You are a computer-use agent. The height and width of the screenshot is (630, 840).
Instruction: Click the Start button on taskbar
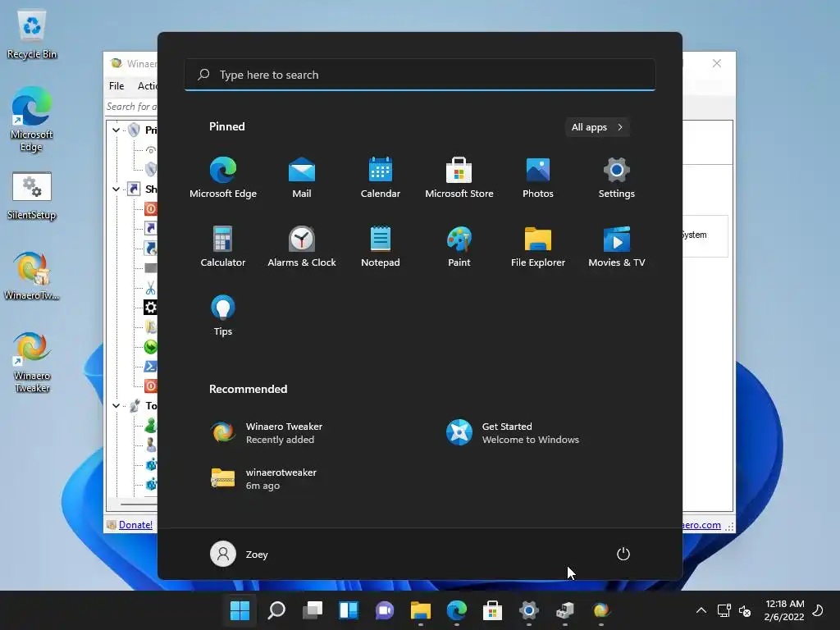point(240,610)
